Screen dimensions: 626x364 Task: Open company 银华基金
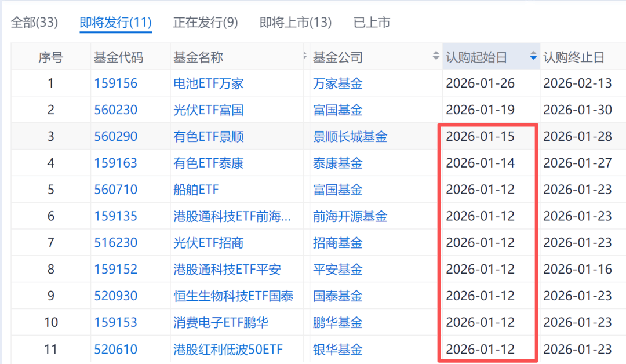point(338,350)
